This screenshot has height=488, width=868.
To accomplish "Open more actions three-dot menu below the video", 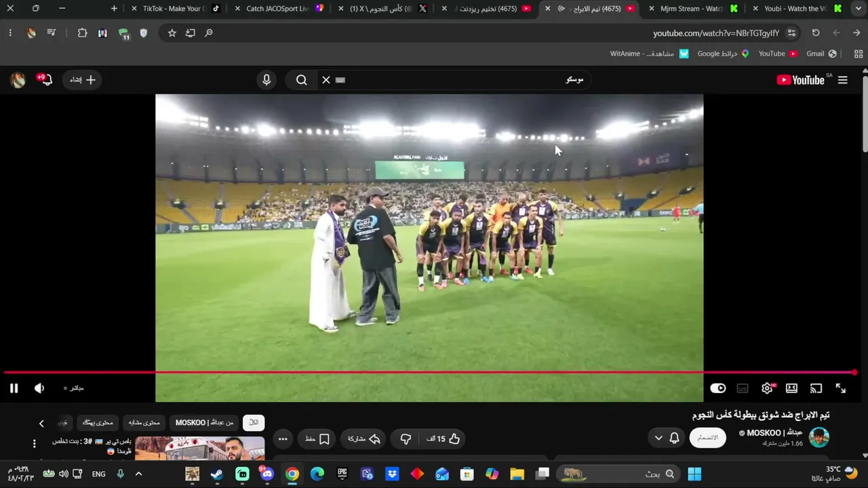I will (x=283, y=439).
